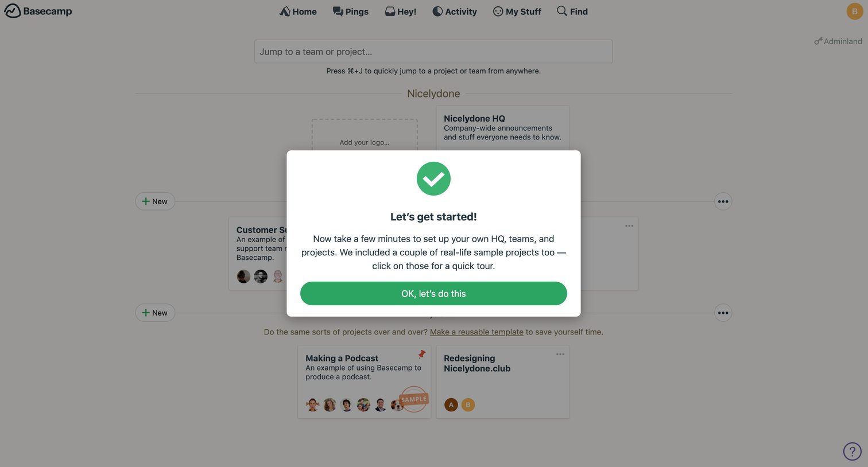Viewport: 868px width, 467px height.
Task: Open My Stuff menu
Action: (517, 11)
